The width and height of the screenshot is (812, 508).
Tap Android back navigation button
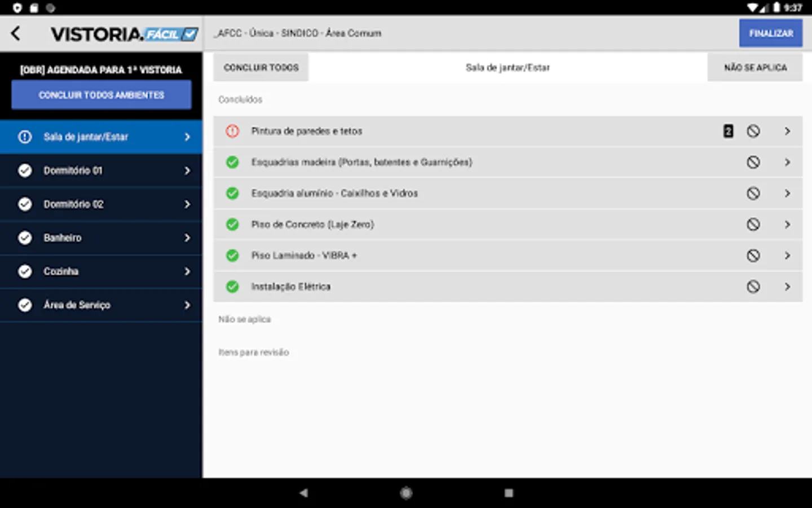[303, 493]
